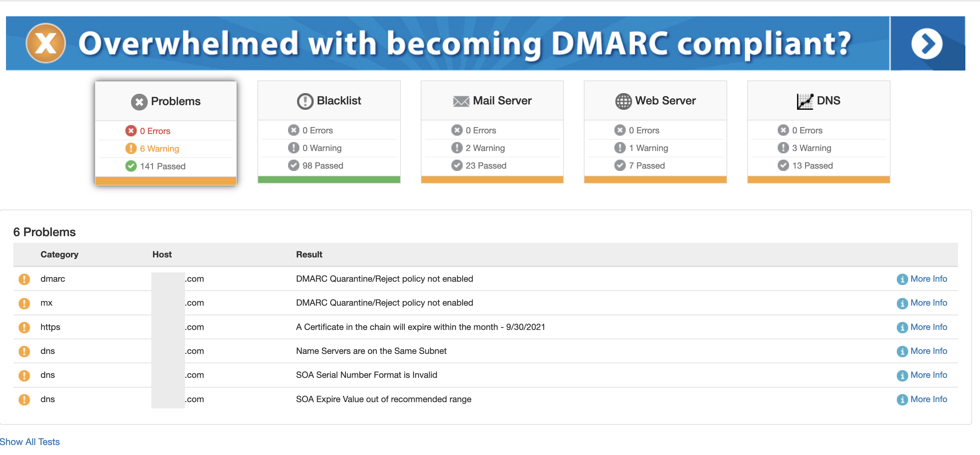
Task: Open More Info for SOA Serial Number row
Action: (x=929, y=375)
